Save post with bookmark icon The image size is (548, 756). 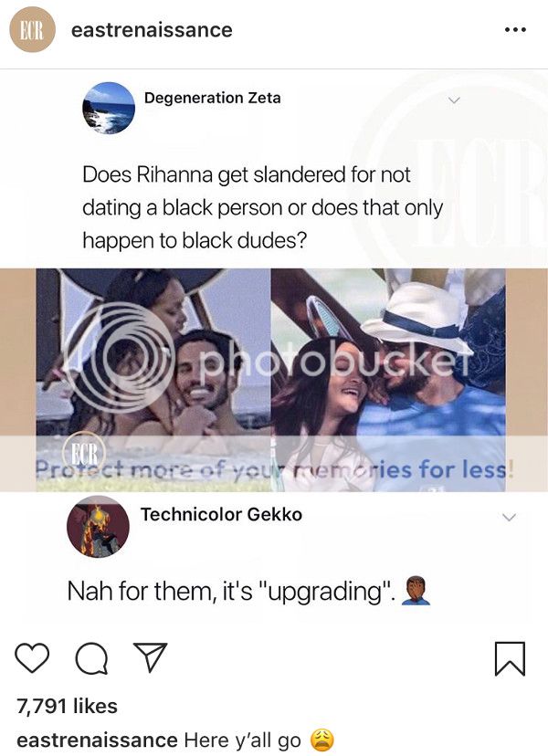click(510, 658)
